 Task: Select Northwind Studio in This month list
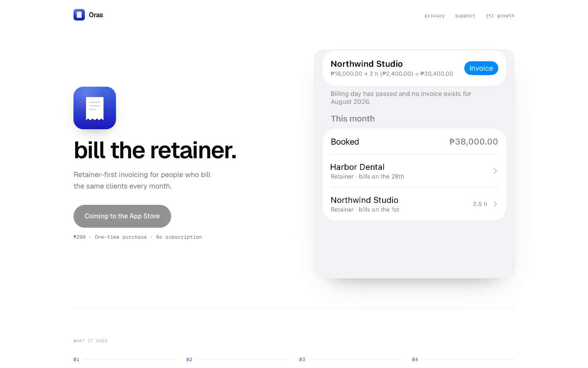[x=364, y=200]
